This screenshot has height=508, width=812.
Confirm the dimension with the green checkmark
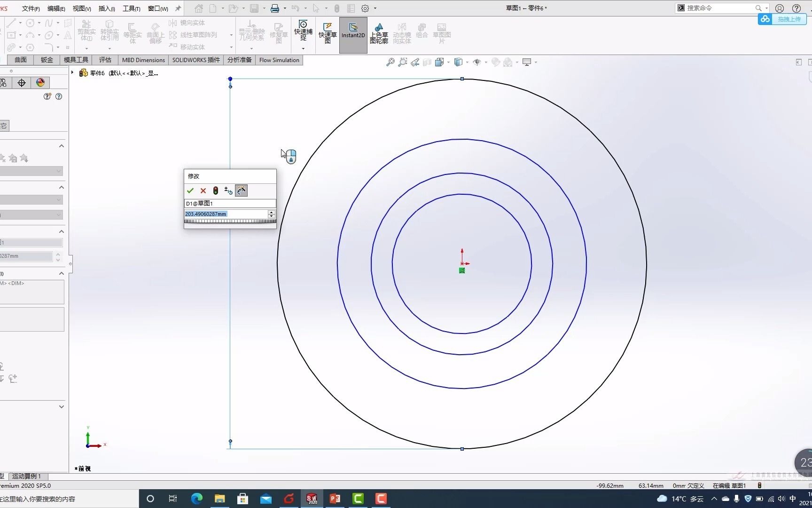(x=190, y=190)
